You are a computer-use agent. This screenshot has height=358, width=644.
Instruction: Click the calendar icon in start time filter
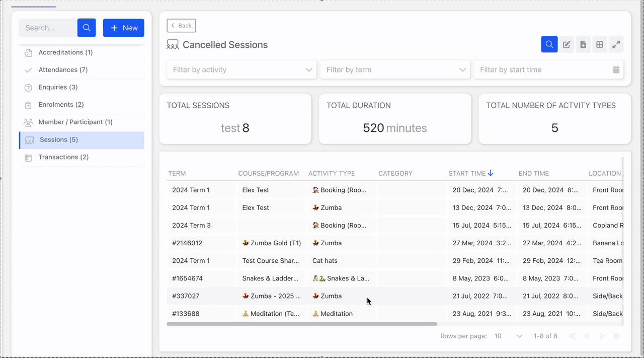(616, 70)
